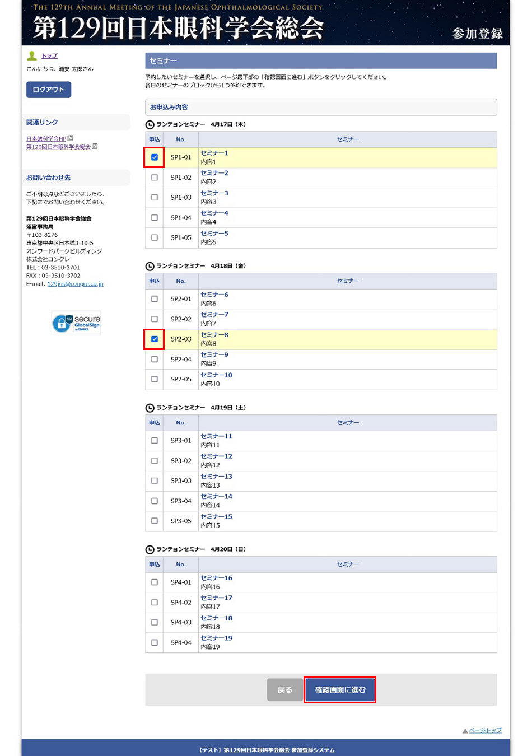Check the SP4-04 seminar checkbox

155,643
